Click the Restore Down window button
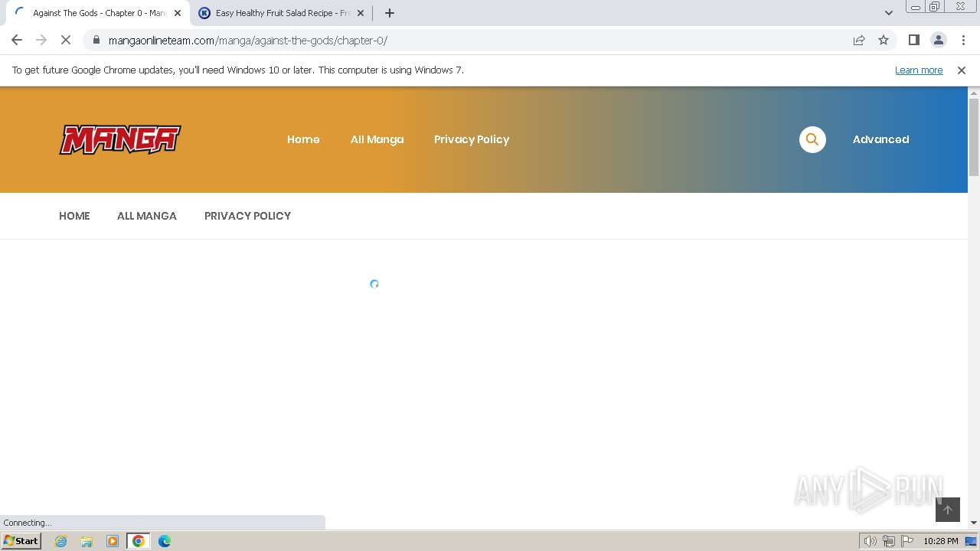980x551 pixels. [935, 7]
